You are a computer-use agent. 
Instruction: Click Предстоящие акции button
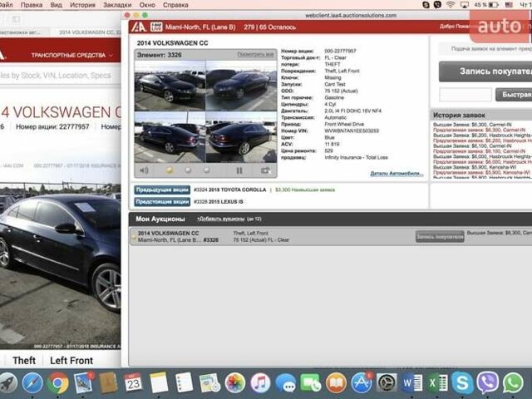[162, 201]
